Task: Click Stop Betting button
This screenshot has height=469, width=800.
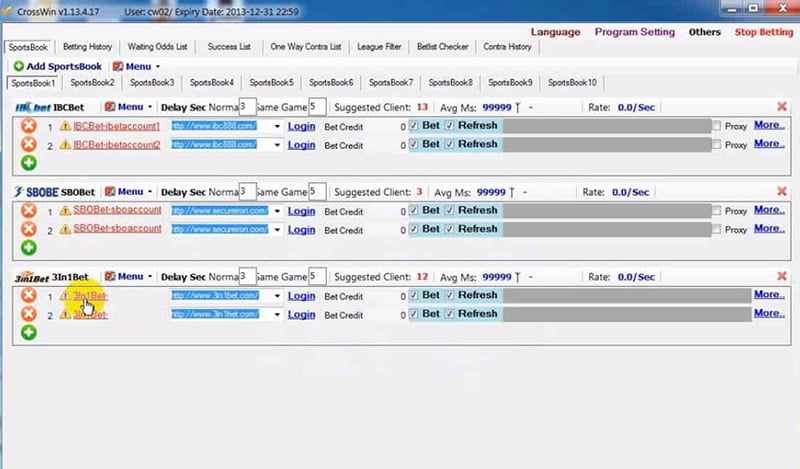Action: click(x=764, y=32)
